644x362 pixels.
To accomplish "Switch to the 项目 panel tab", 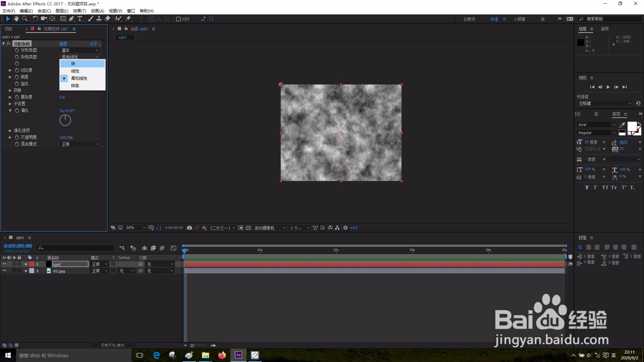I will (x=8, y=29).
